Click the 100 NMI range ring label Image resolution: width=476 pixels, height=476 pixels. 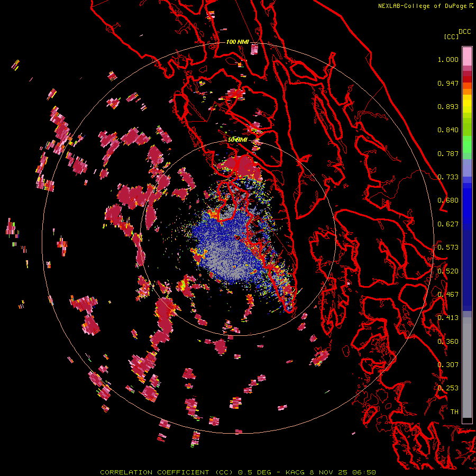(x=237, y=42)
